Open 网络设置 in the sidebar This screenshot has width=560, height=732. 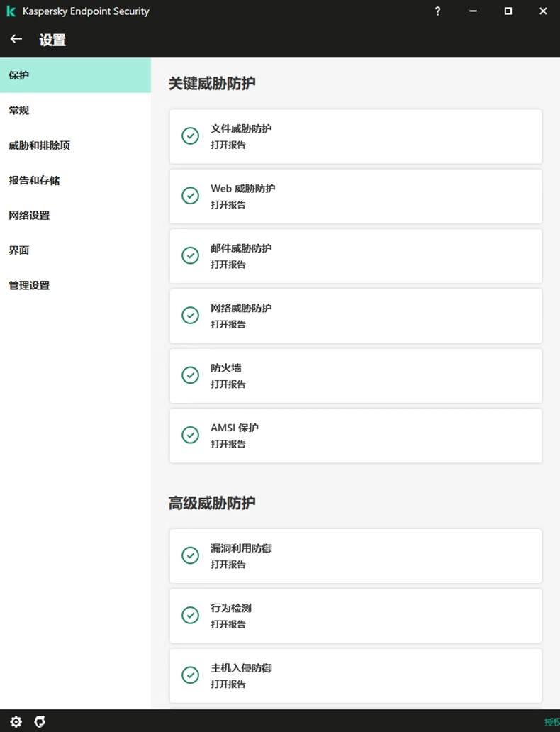29,216
